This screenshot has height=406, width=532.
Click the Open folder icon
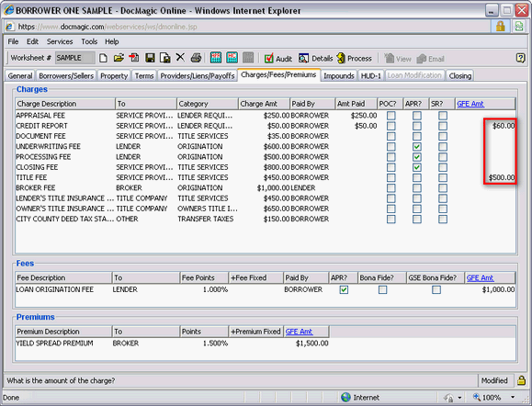tap(119, 58)
